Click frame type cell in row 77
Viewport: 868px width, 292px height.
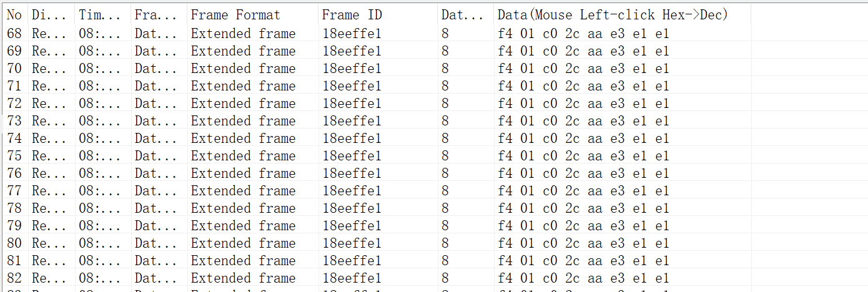point(155,191)
